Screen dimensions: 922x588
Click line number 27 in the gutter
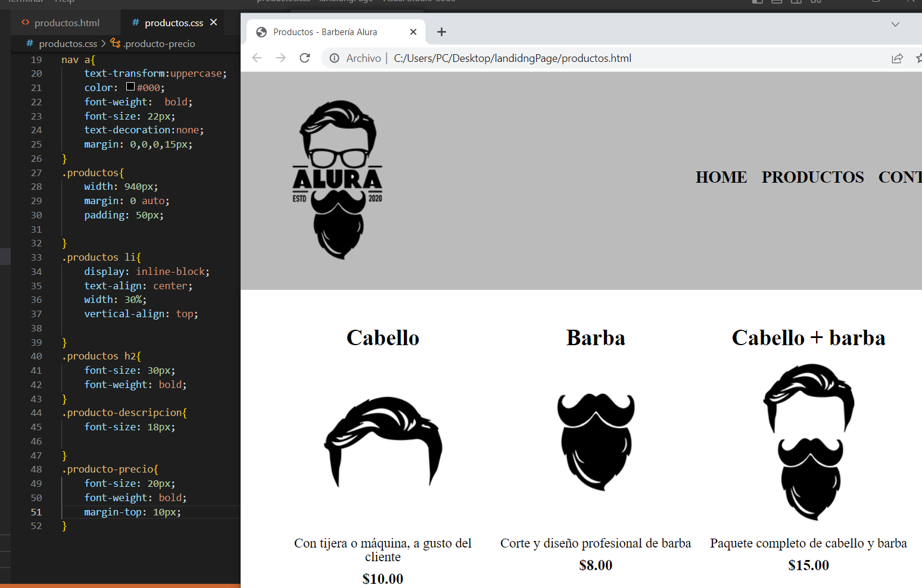coord(36,173)
